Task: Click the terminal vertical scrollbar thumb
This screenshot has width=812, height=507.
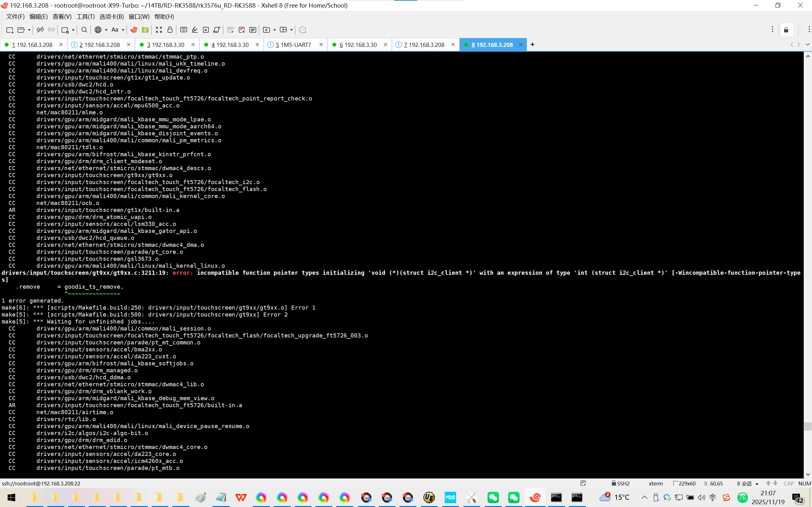Action: tap(807, 427)
